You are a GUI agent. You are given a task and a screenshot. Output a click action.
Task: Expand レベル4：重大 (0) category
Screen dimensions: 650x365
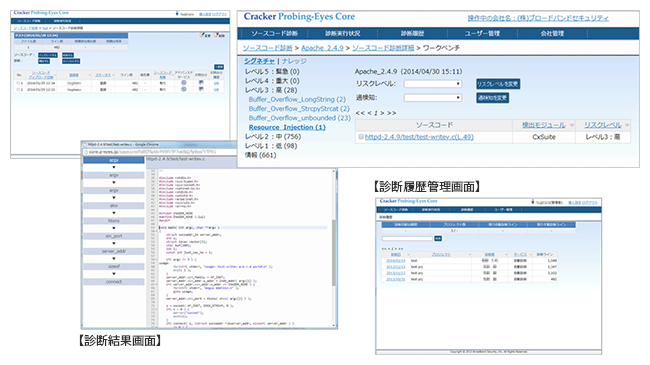272,81
